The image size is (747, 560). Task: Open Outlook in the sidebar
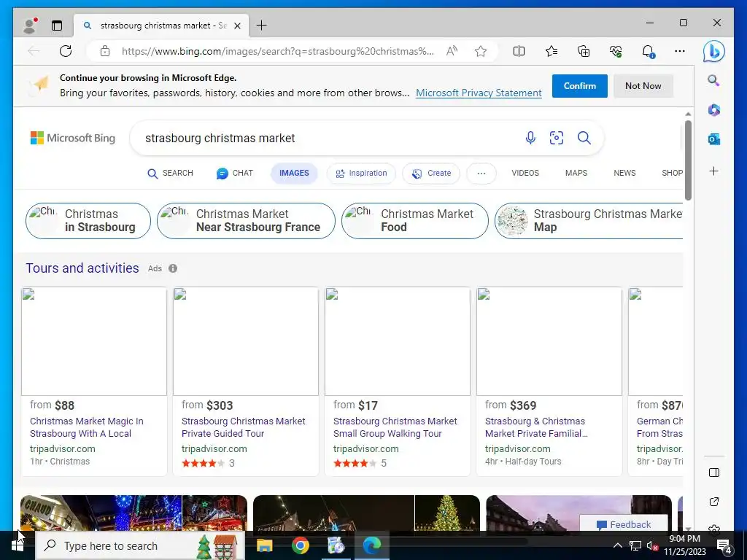(713, 139)
